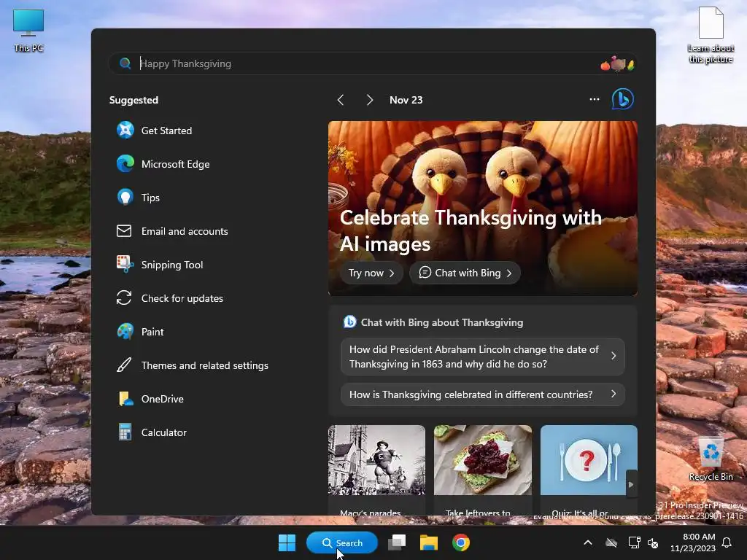This screenshot has height=560, width=747.
Task: Open the Abraham Lincoln Thanksgiving question
Action: click(x=483, y=356)
